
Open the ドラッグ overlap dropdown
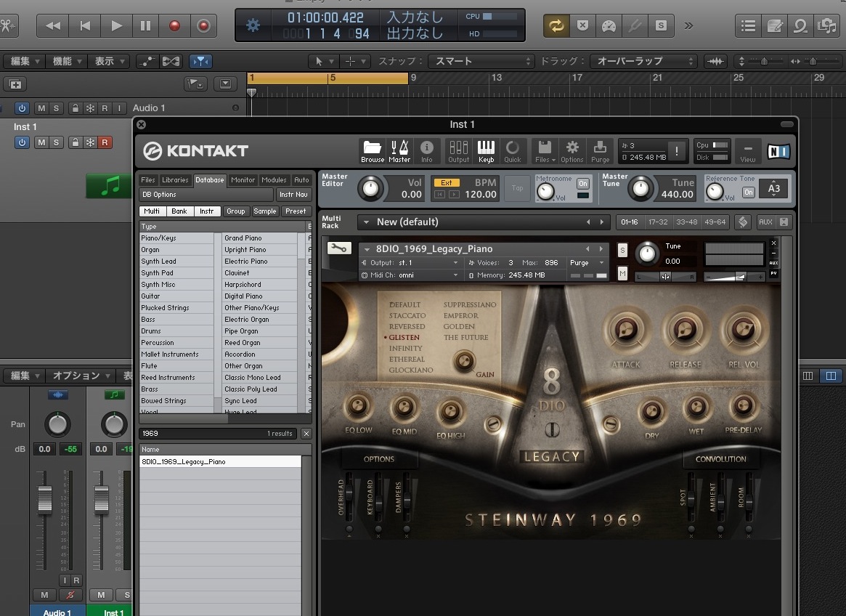coord(643,62)
